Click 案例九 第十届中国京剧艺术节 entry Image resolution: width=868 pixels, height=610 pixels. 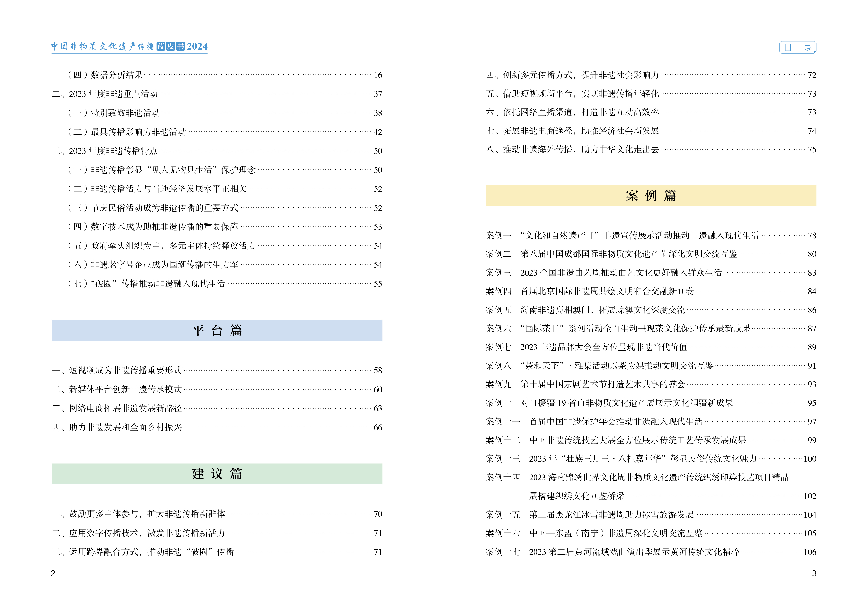651,384
